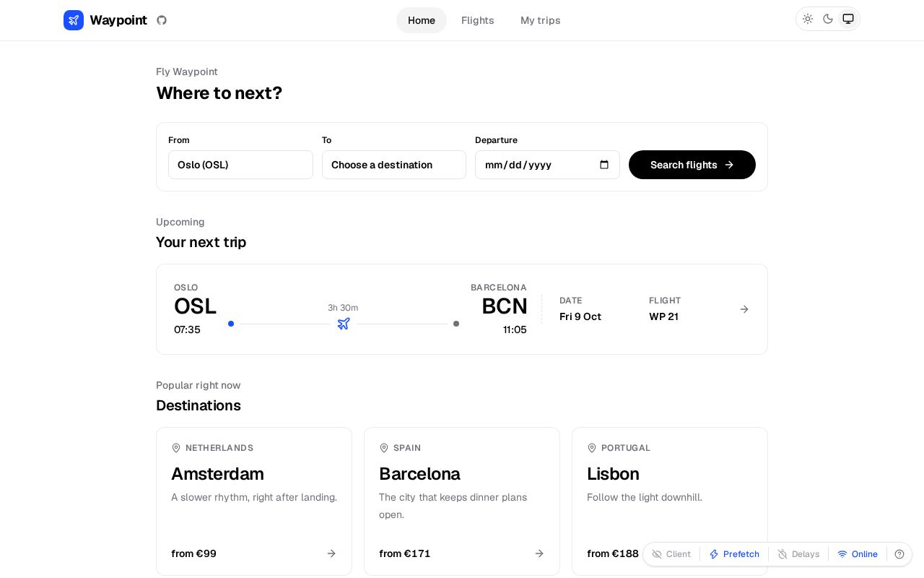Open the date picker calendar icon
This screenshot has width=924, height=578.
[604, 165]
